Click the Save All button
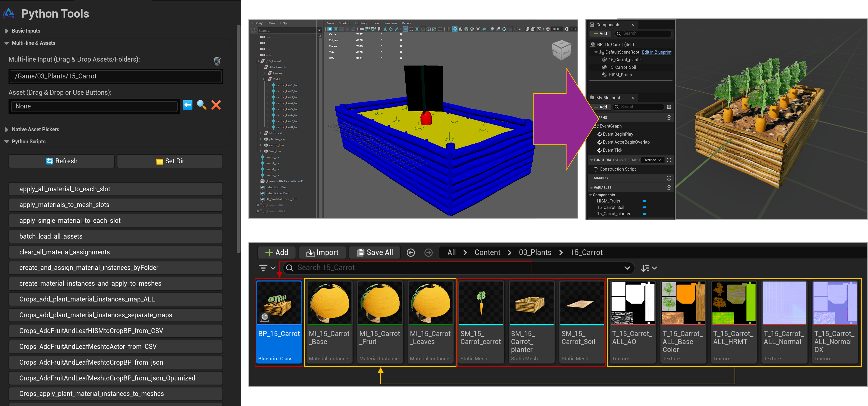The height and width of the screenshot is (406, 868). click(374, 253)
